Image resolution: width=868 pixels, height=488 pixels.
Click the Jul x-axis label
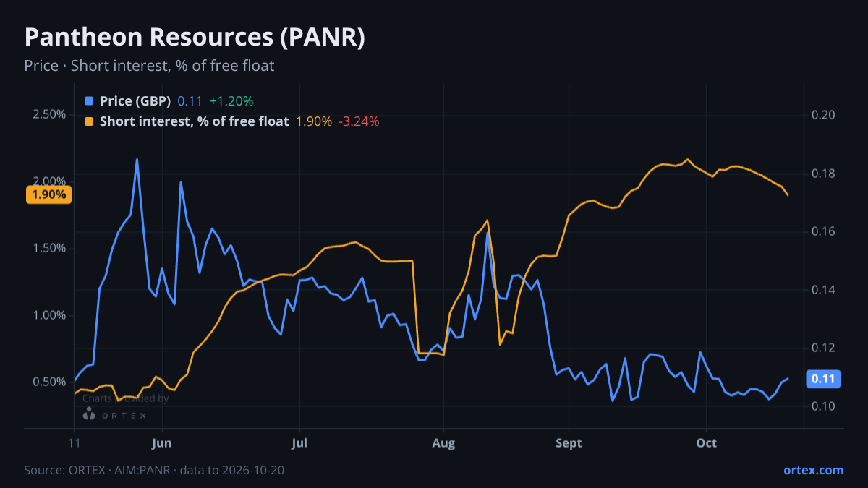click(299, 442)
